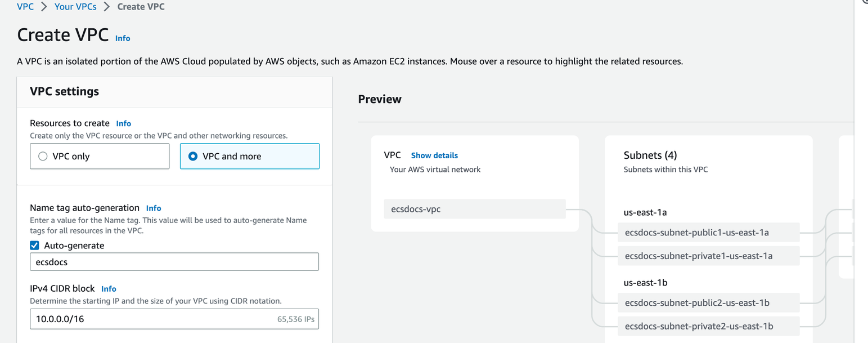The image size is (868, 343).
Task: Select subnet ecsdocs-subnet-private1-us-east-1a
Action: point(708,256)
